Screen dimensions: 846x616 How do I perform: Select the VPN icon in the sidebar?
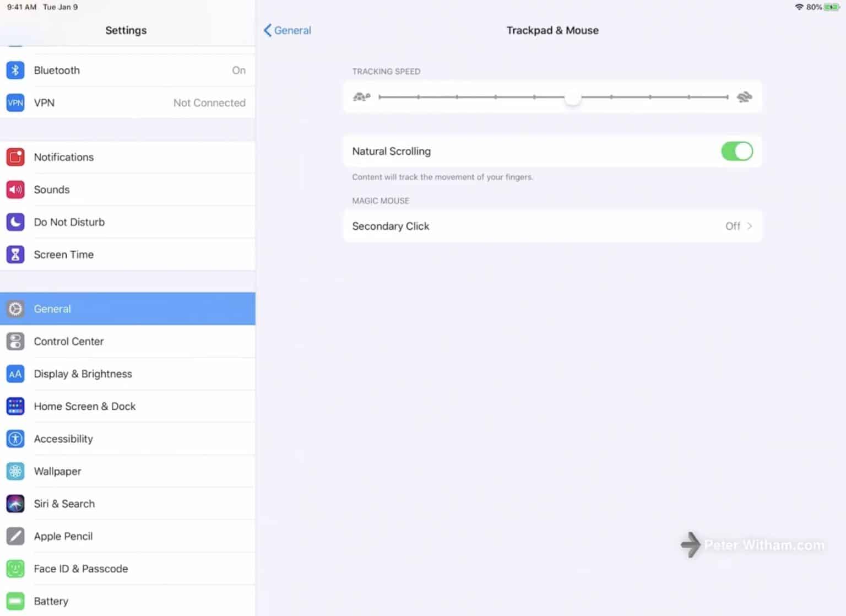point(15,102)
